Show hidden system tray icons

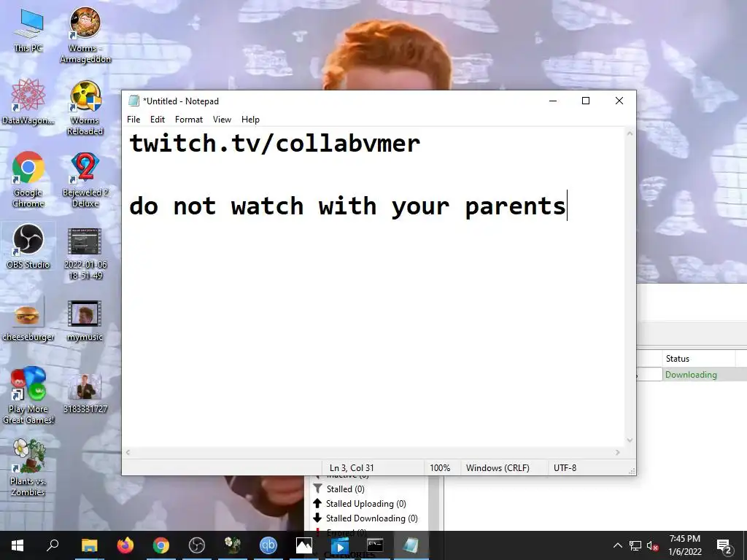pos(617,545)
